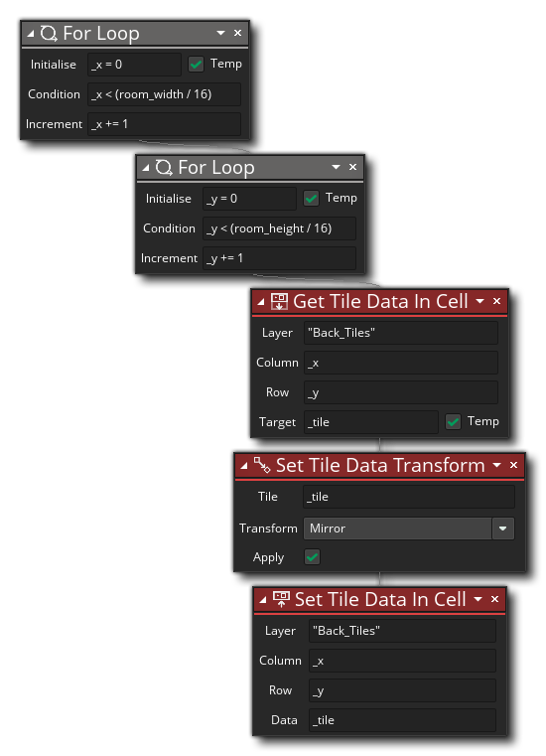The width and height of the screenshot is (546, 756).
Task: Toggle Temp checkbox on the _y For Loop
Action: click(311, 198)
